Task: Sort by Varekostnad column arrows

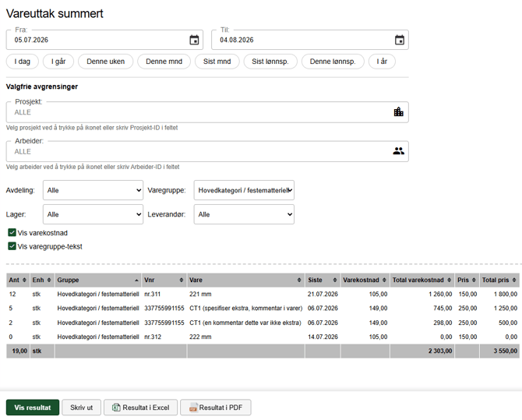Action: click(x=384, y=280)
